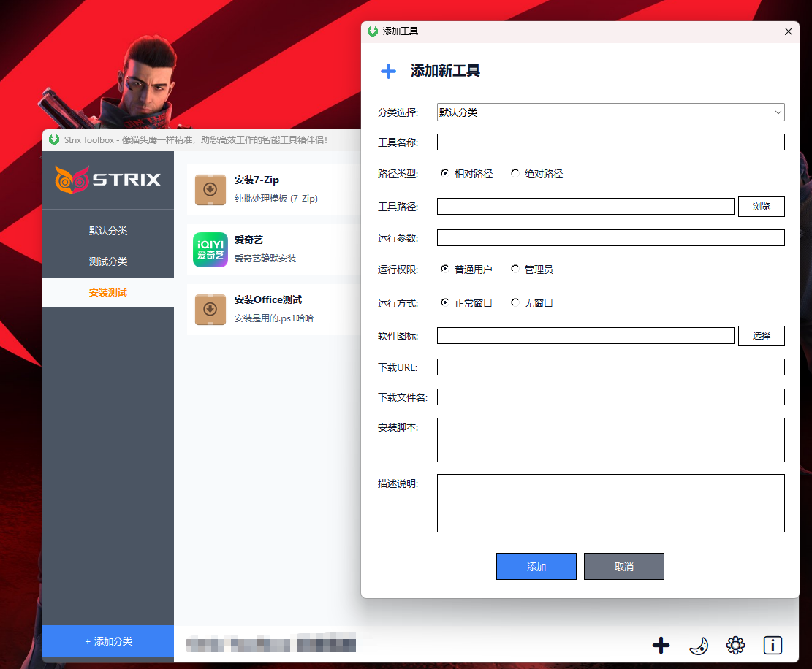The width and height of the screenshot is (812, 669).
Task: Click the 选择 icon chooser button
Action: (x=761, y=336)
